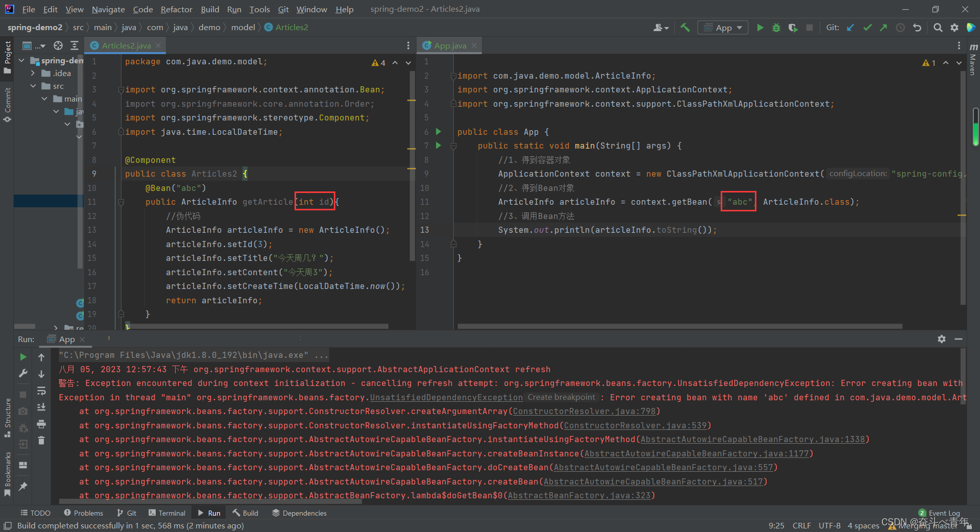Collapse all in project tree toolbar
Image resolution: width=980 pixels, height=532 pixels.
click(75, 45)
